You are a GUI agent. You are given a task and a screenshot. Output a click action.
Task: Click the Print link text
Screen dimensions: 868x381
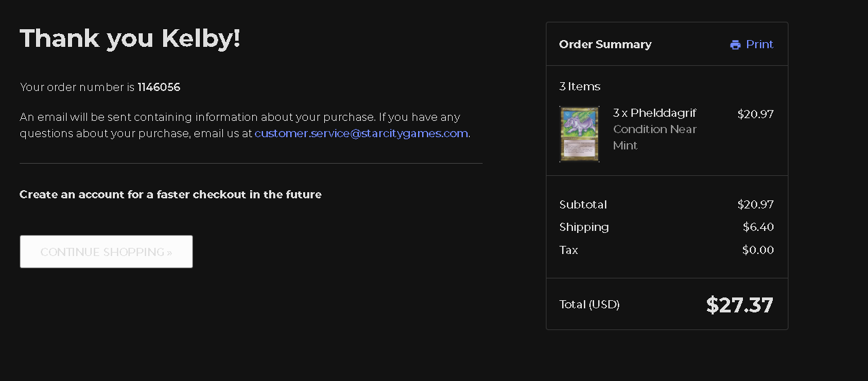759,44
